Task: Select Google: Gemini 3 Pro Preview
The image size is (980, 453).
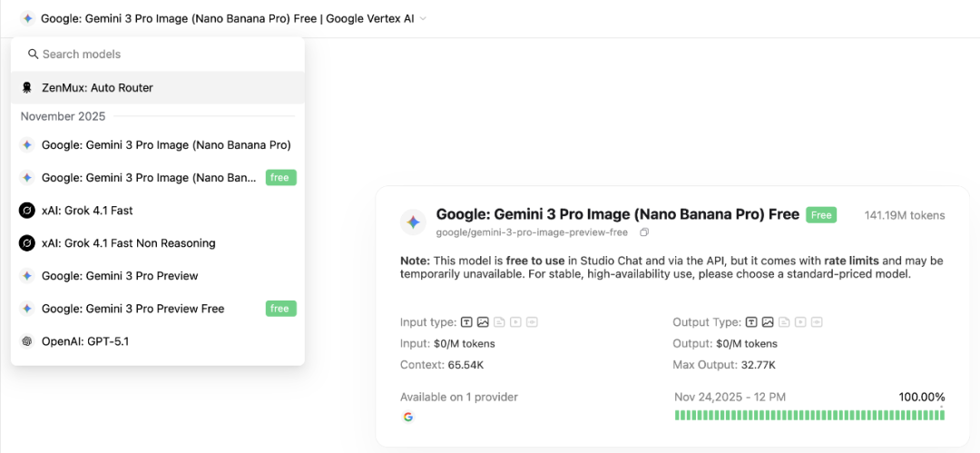Action: tap(158, 276)
